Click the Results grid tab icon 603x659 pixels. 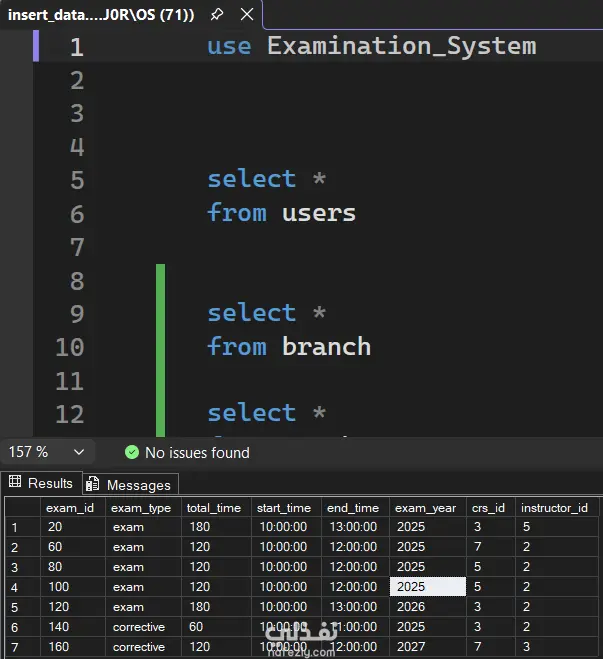15,483
